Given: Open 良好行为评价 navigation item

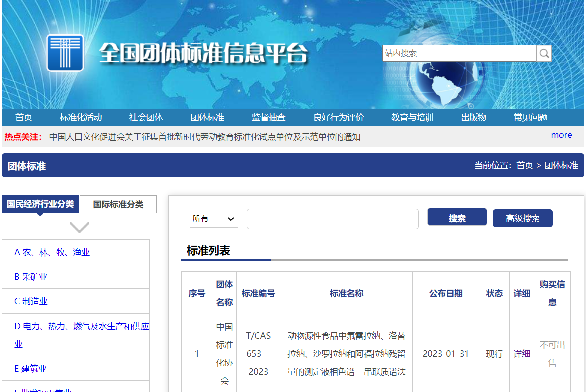Looking at the screenshot, I should (x=339, y=117).
